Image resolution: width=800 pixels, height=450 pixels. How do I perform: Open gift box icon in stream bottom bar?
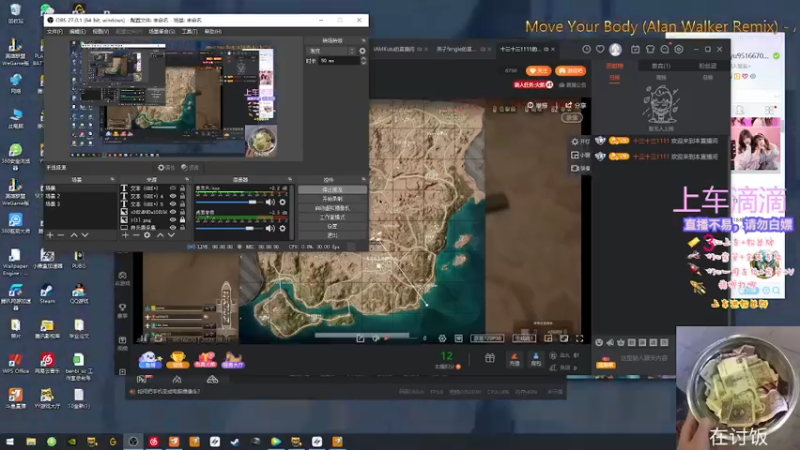coord(490,358)
